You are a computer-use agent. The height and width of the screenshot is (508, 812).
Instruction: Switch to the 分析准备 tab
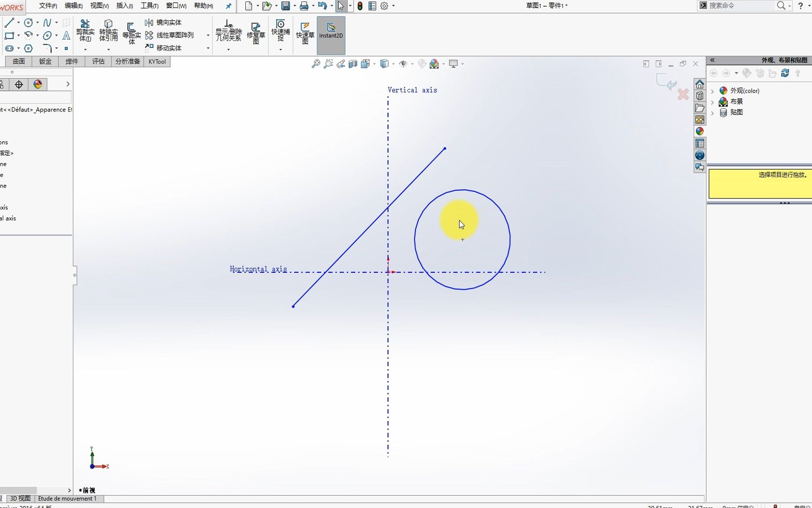pos(128,62)
